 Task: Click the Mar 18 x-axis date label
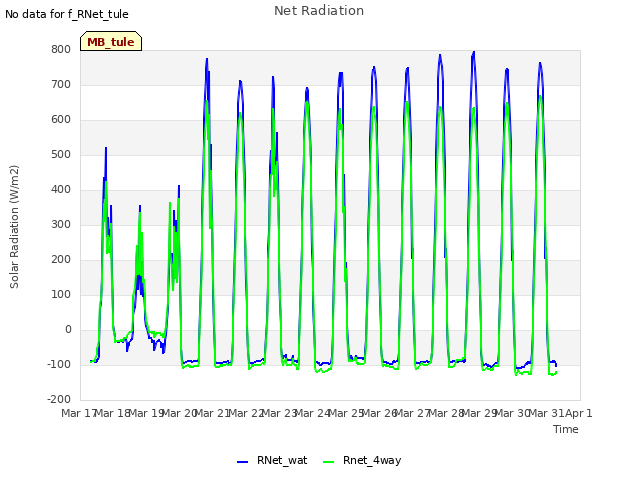(113, 413)
